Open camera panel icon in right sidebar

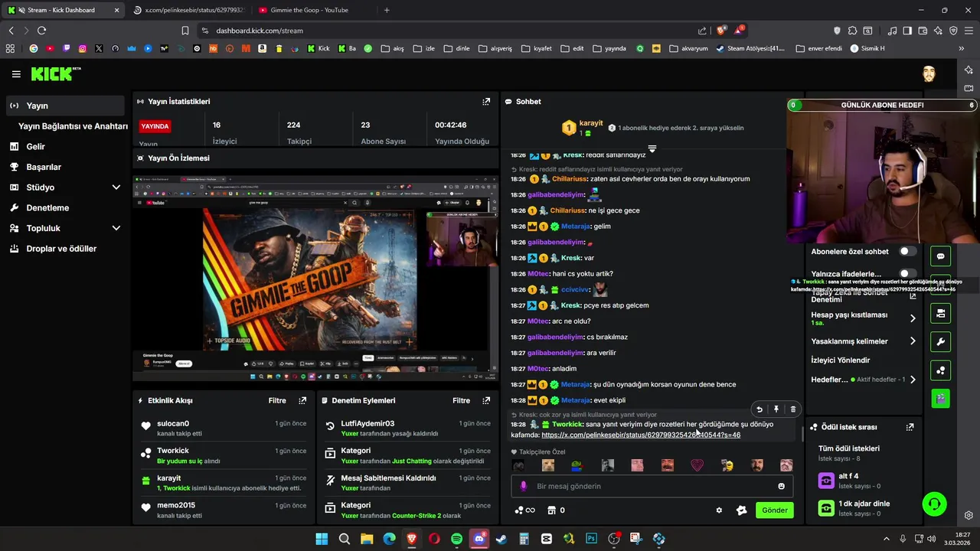click(940, 313)
